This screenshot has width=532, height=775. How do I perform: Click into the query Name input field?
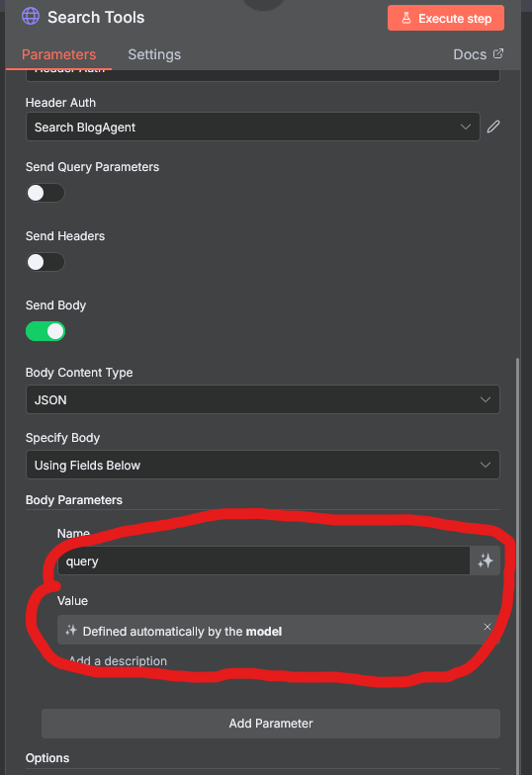click(x=264, y=560)
